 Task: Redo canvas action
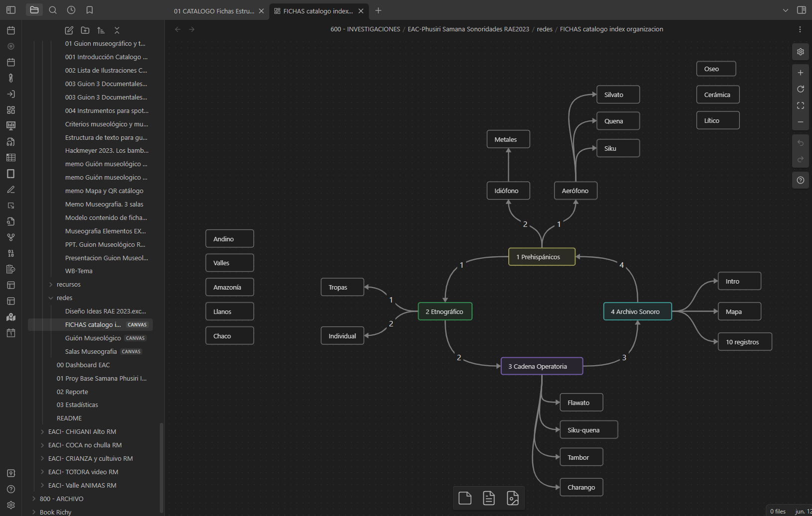tap(801, 159)
